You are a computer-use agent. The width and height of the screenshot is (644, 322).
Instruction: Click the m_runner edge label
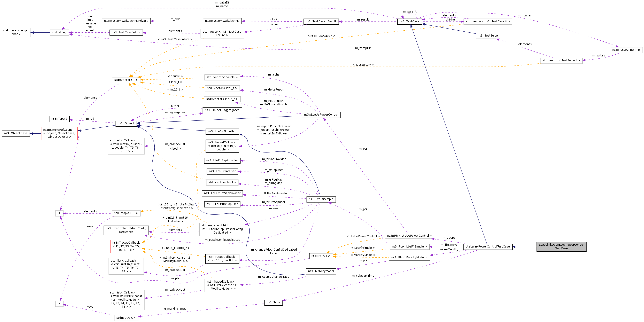pyautogui.click(x=525, y=15)
